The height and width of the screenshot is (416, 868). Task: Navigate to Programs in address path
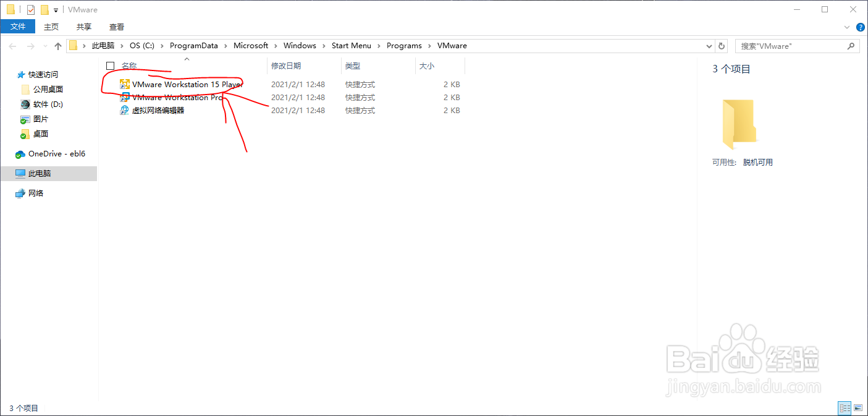(x=404, y=46)
